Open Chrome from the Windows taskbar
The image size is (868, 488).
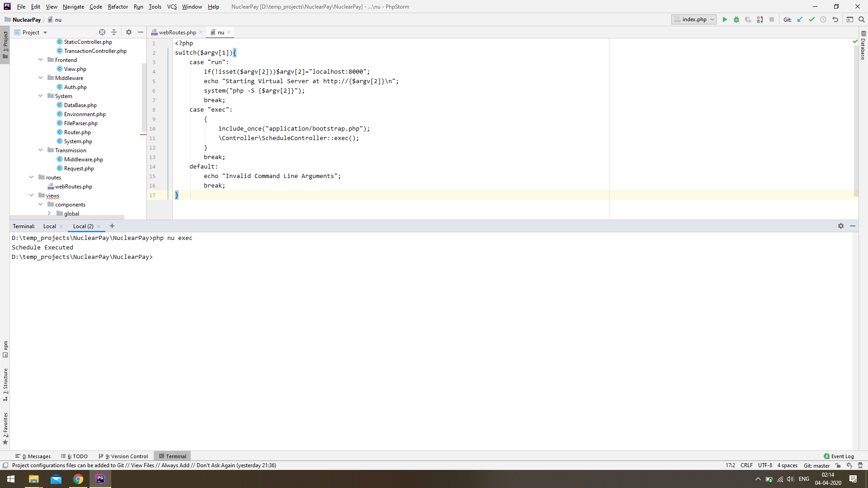78,479
